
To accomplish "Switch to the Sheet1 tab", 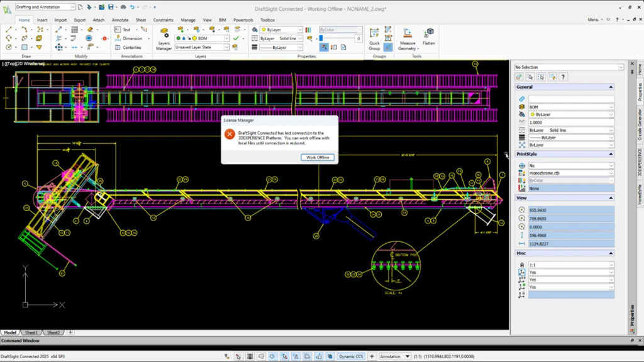I will click(31, 332).
